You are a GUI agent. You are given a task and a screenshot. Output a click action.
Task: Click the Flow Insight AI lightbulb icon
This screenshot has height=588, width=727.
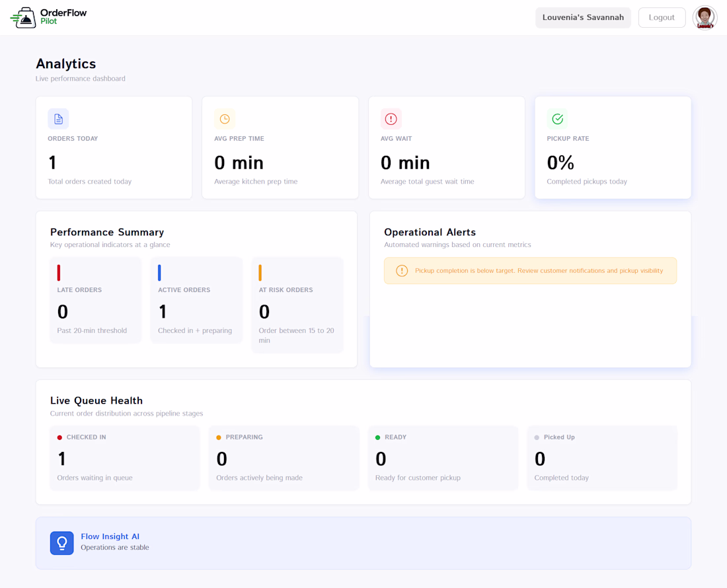[62, 543]
